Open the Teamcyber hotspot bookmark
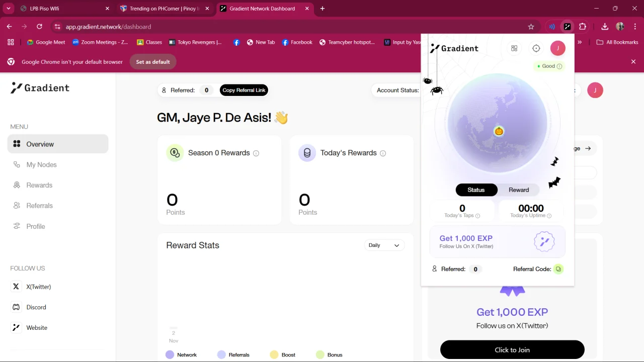Image resolution: width=644 pixels, height=362 pixels. (347, 42)
